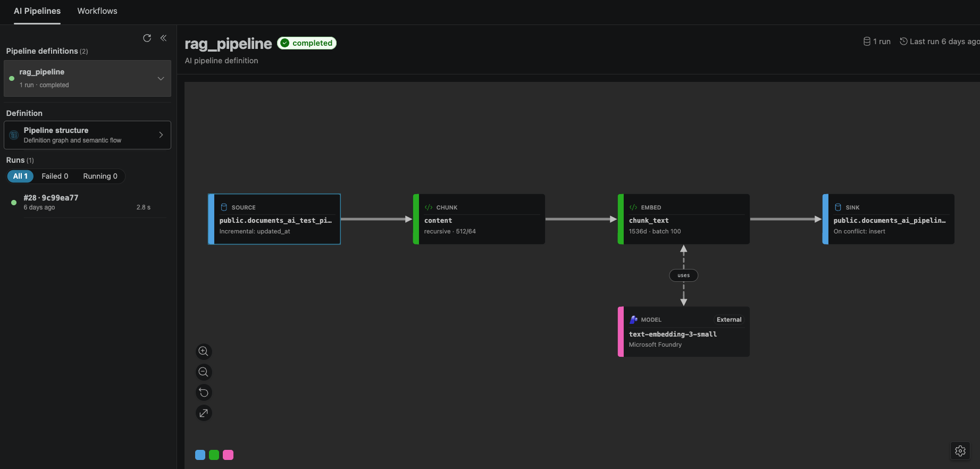Click the rag_pipeline page heading
Image resolution: width=980 pixels, height=469 pixels.
point(228,44)
